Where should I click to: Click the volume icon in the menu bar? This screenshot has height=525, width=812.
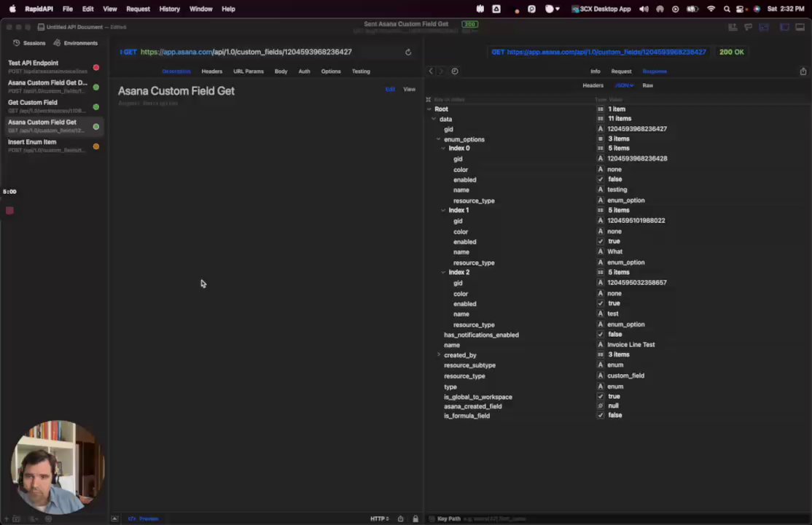[x=644, y=9]
